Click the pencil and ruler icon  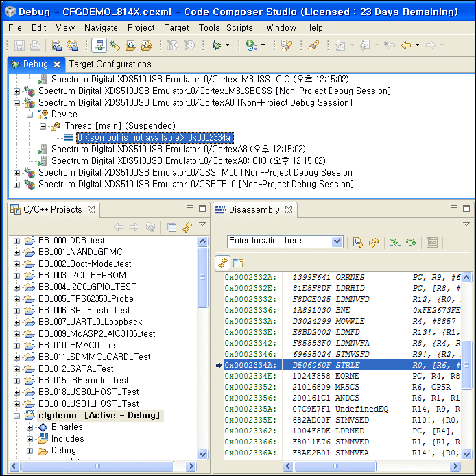(x=286, y=45)
